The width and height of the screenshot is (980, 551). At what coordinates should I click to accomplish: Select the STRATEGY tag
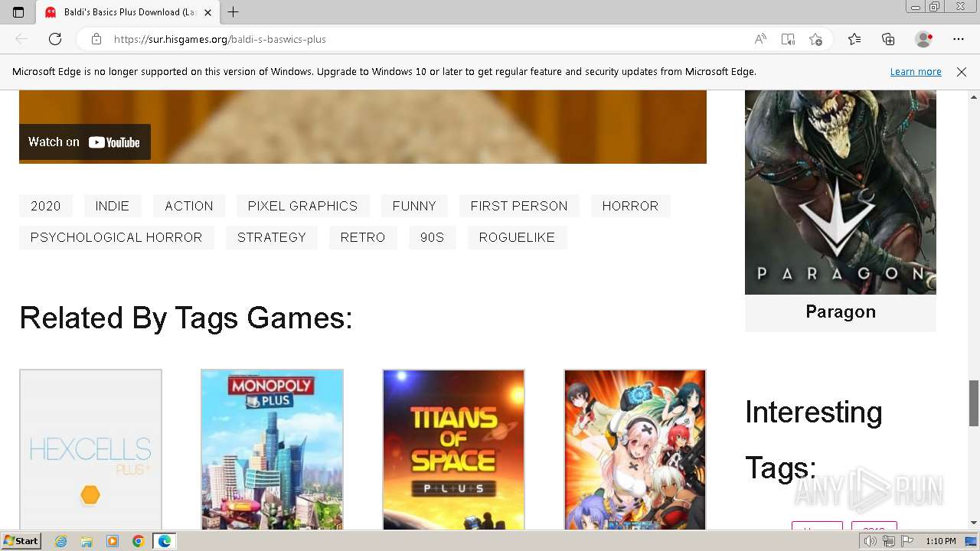click(x=272, y=237)
